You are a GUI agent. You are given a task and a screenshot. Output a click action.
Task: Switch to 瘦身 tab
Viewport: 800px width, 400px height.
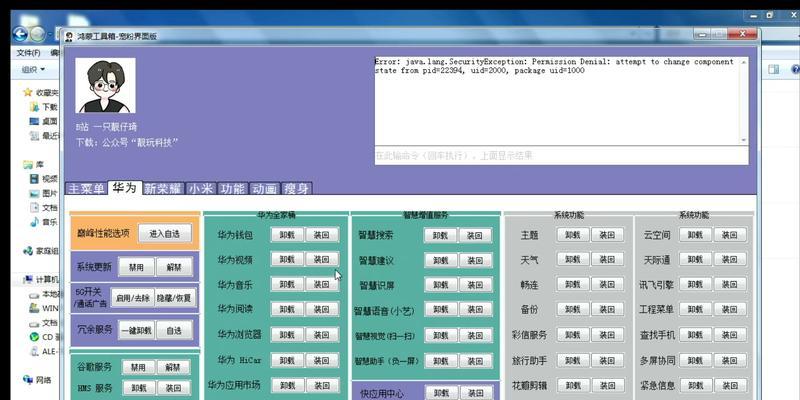pos(296,189)
